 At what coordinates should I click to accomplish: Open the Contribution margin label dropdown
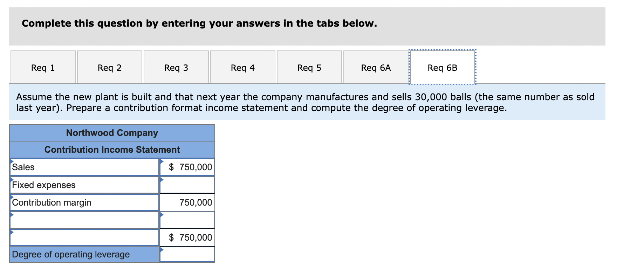84,202
